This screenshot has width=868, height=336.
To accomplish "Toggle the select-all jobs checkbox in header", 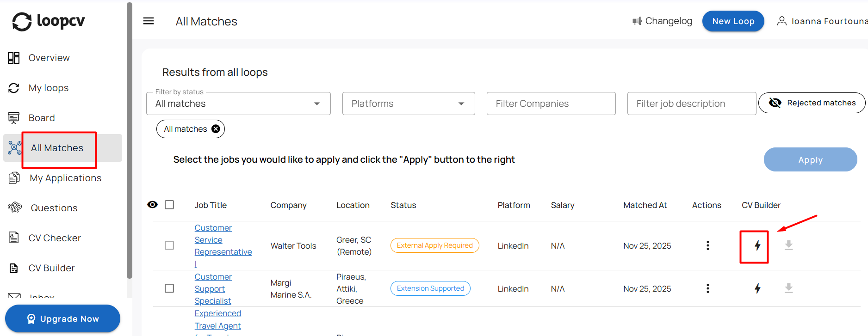I will pyautogui.click(x=169, y=205).
